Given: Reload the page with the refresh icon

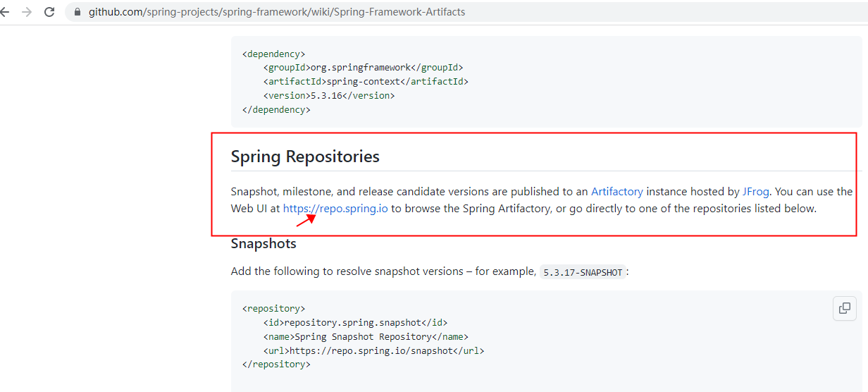Looking at the screenshot, I should click(49, 12).
